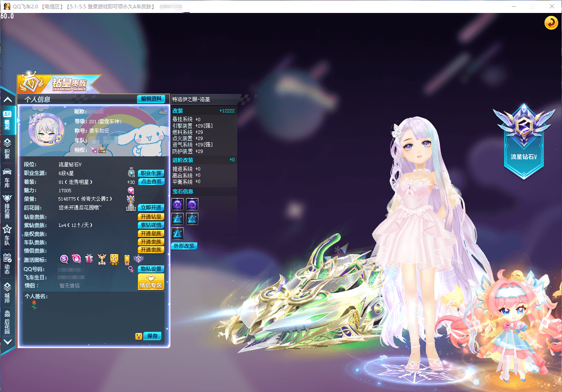Click the garden castle icon

tap(131, 207)
